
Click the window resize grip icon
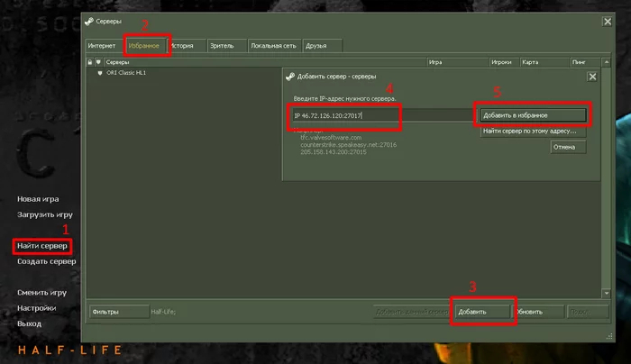click(x=609, y=337)
